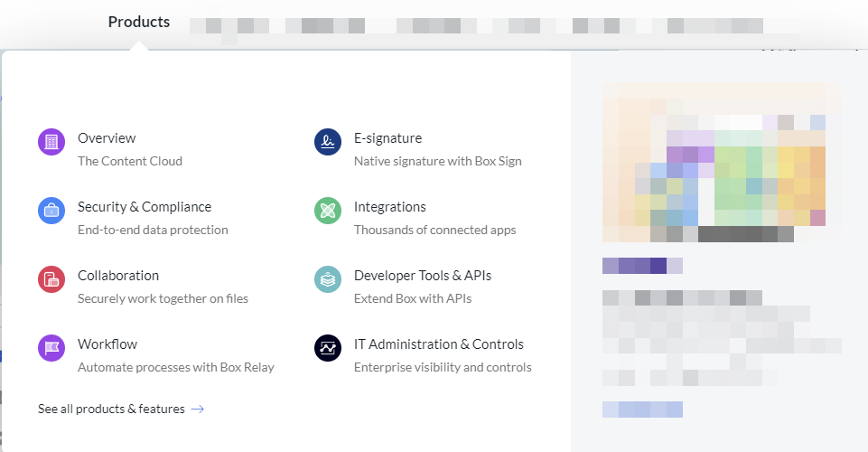Click the dark IT Administration chart icon
Image resolution: width=868 pixels, height=452 pixels.
[328, 348]
